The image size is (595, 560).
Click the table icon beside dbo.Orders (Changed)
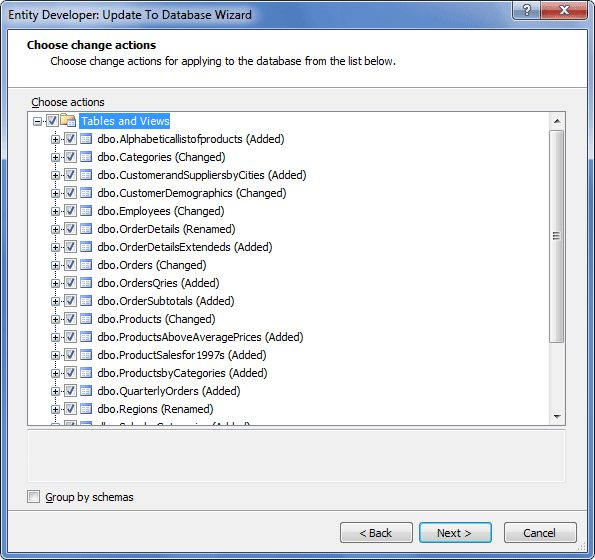[86, 265]
